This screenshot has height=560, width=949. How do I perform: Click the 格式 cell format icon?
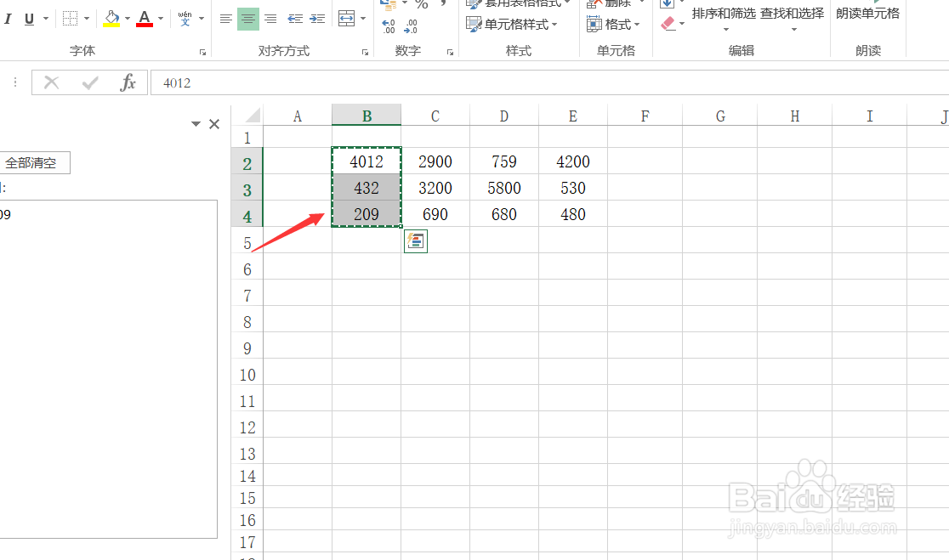pyautogui.click(x=594, y=25)
